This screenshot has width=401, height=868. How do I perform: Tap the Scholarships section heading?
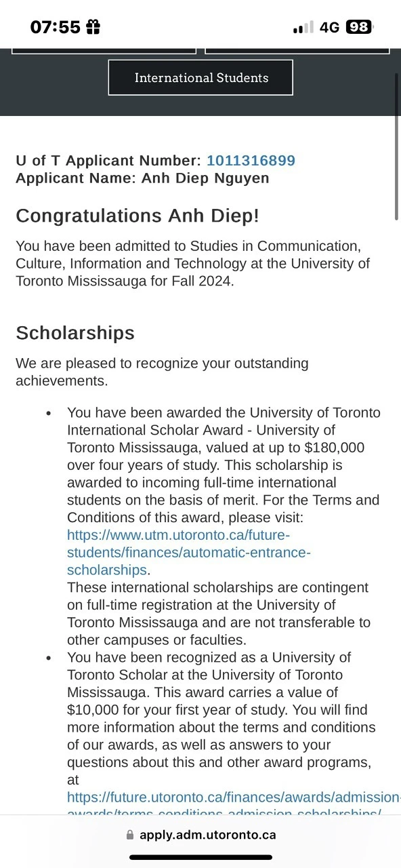pyautogui.click(x=75, y=333)
